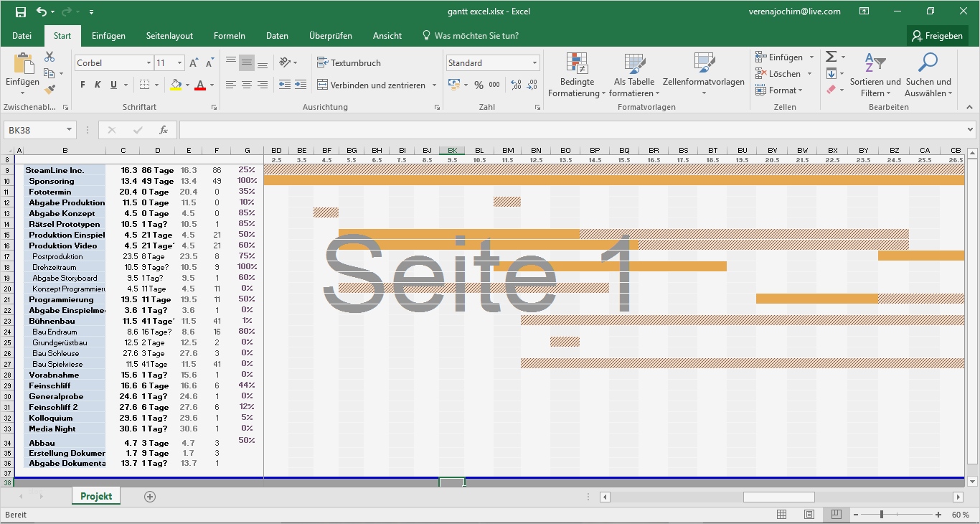Apply percentage format with the % icon

click(x=478, y=85)
